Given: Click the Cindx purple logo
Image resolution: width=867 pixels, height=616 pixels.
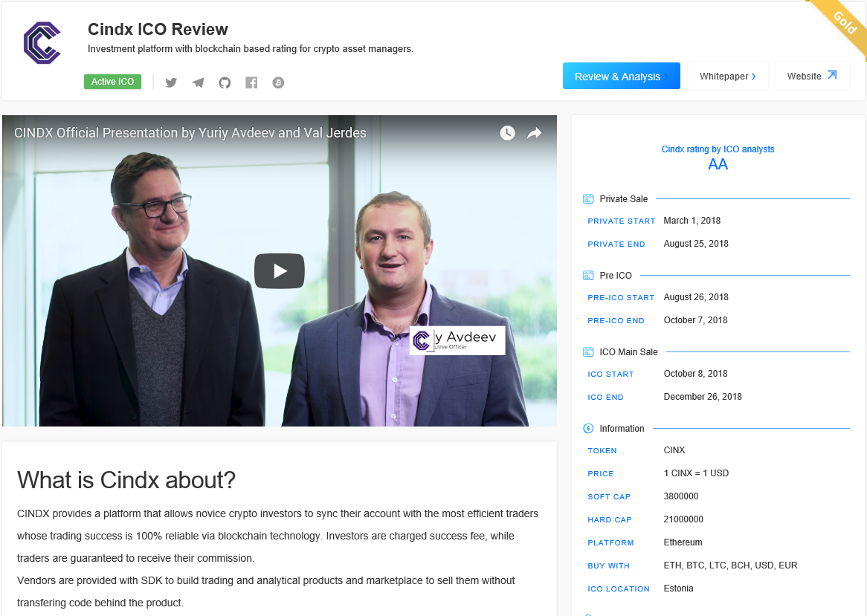Looking at the screenshot, I should (x=42, y=42).
